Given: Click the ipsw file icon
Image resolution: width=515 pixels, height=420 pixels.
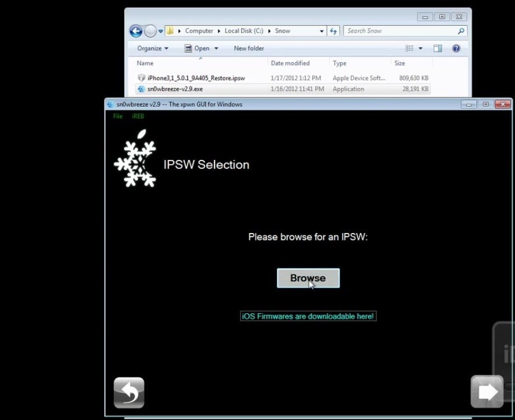Looking at the screenshot, I should click(142, 78).
